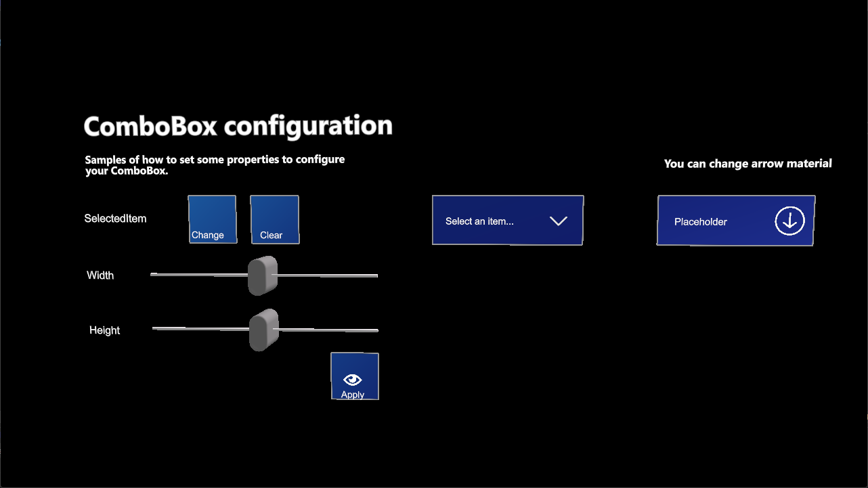The width and height of the screenshot is (868, 488).
Task: Click the chevron arrow in 'Select an item' box
Action: click(558, 221)
